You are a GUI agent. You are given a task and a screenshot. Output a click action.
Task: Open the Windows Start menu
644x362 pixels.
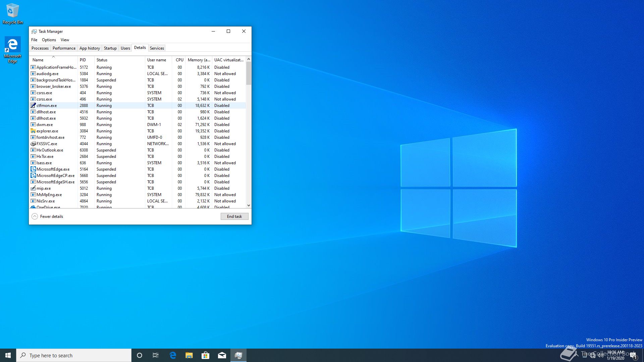(x=8, y=355)
